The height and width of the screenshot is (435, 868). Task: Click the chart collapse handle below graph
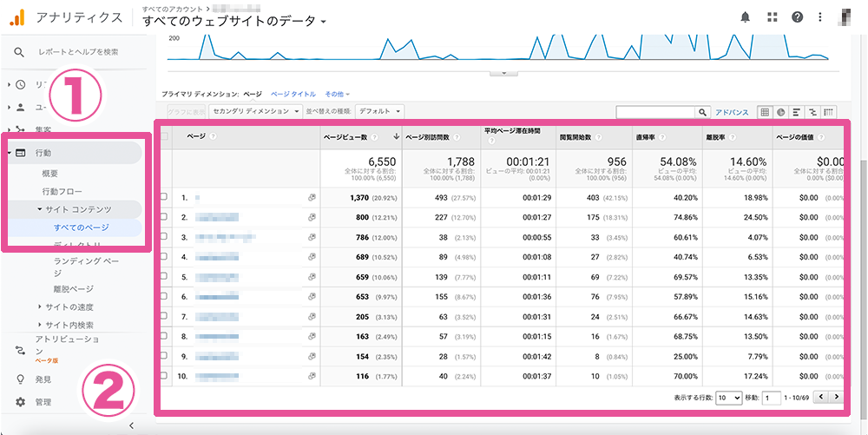pos(503,73)
